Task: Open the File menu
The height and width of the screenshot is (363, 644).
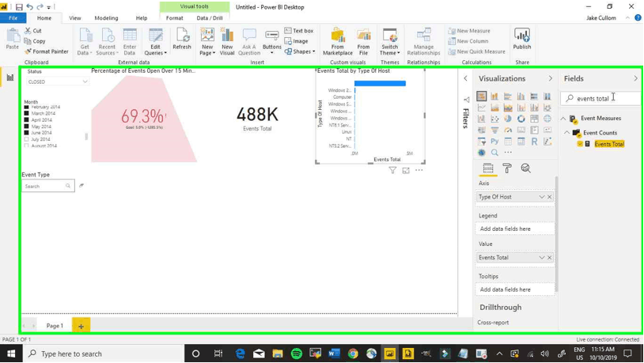Action: click(x=13, y=18)
